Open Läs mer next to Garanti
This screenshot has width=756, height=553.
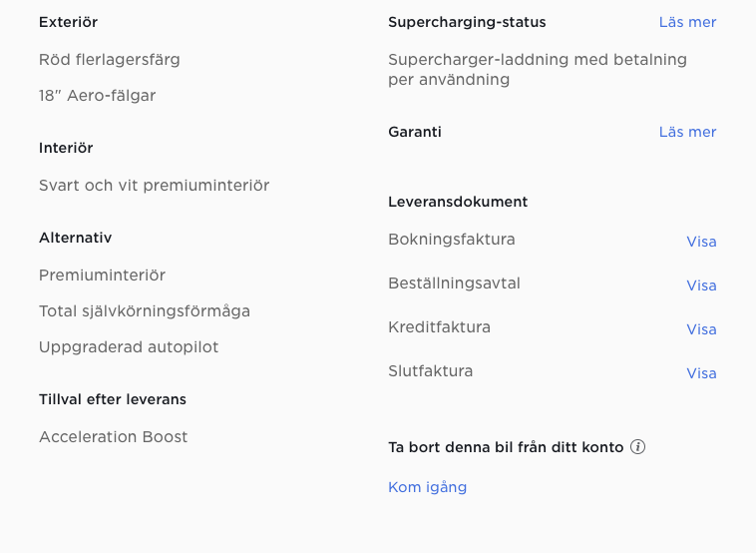[687, 132]
